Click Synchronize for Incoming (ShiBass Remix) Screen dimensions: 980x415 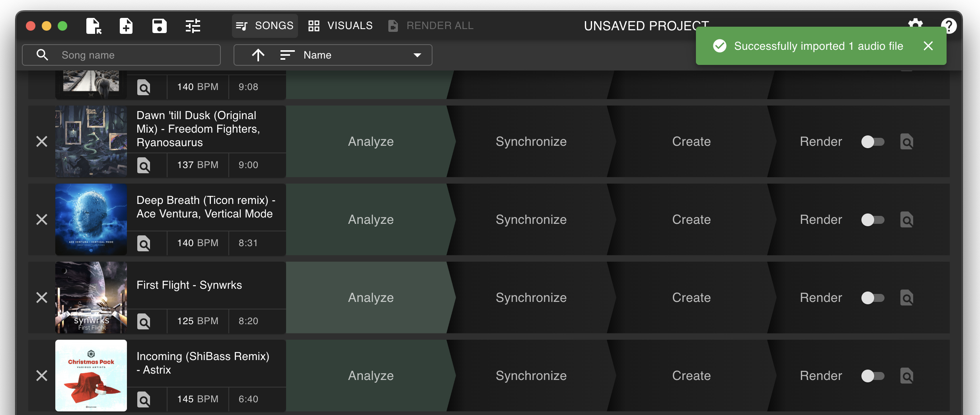click(531, 376)
